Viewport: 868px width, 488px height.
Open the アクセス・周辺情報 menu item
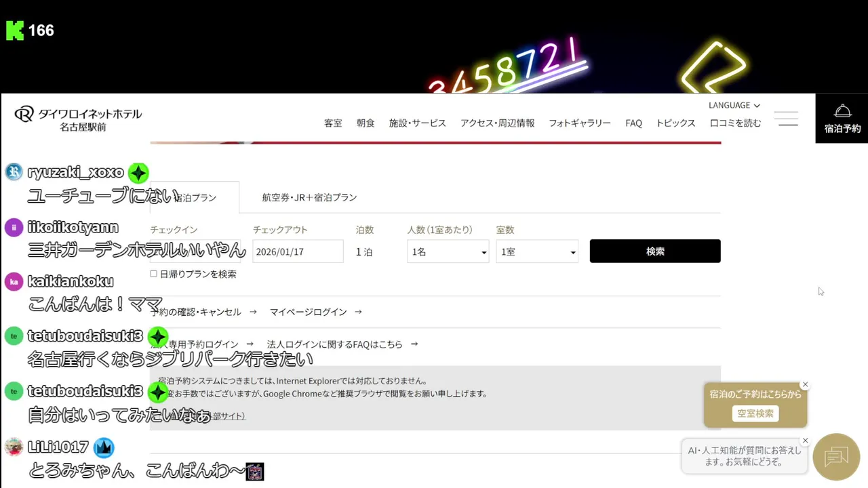point(498,123)
